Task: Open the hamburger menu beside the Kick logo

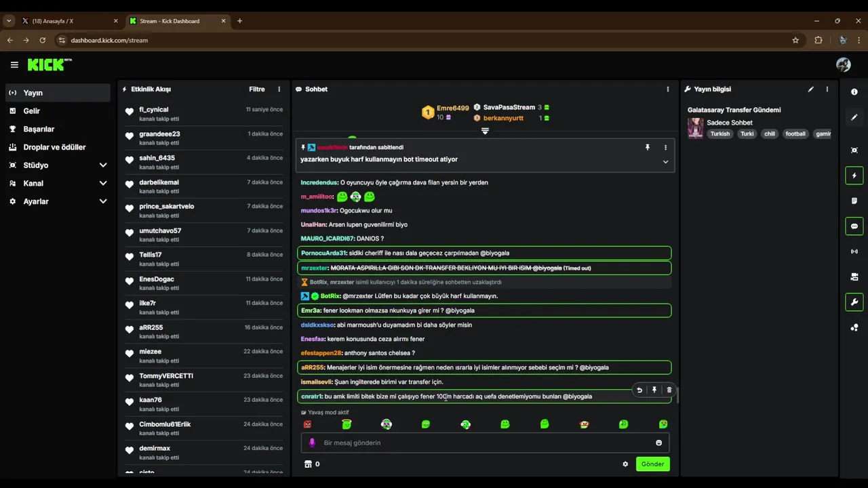Action: coord(14,65)
